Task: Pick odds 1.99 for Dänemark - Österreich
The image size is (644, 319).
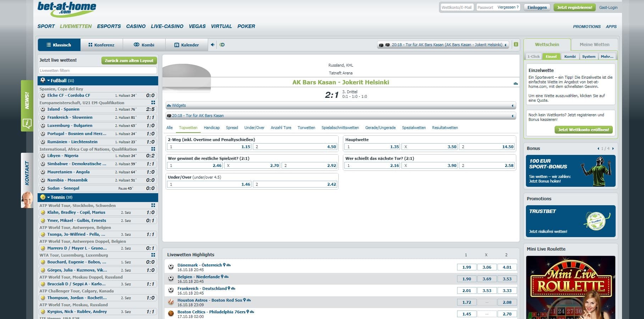Action: click(x=467, y=267)
